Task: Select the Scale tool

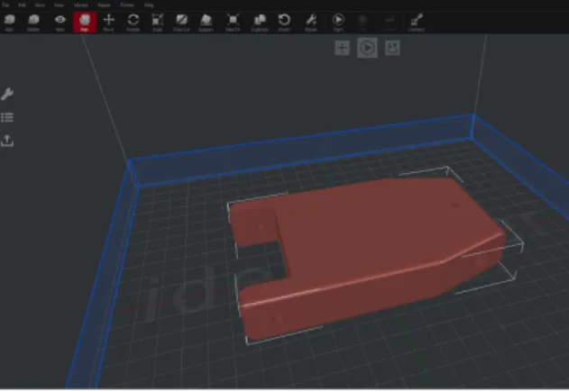Action: 158,23
